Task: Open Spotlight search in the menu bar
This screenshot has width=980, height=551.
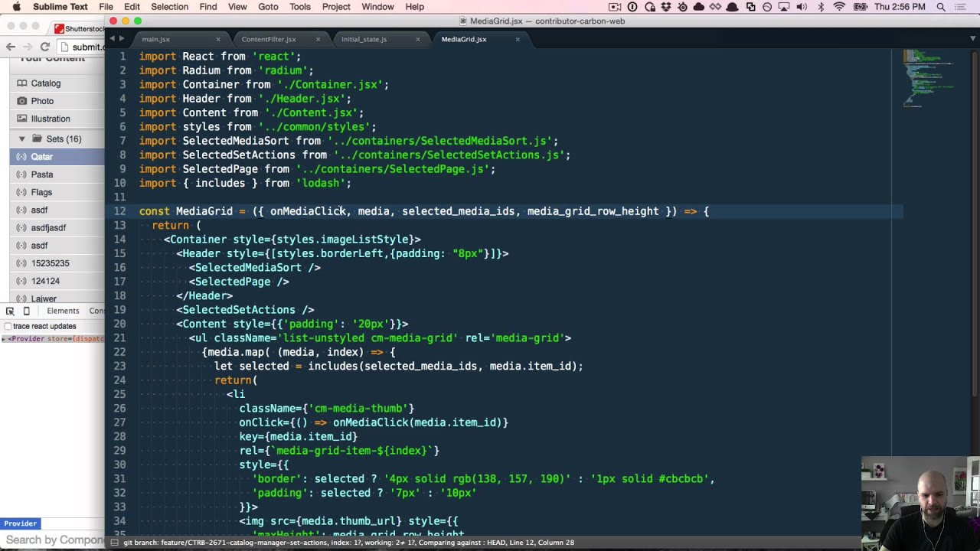Action: (x=941, y=7)
